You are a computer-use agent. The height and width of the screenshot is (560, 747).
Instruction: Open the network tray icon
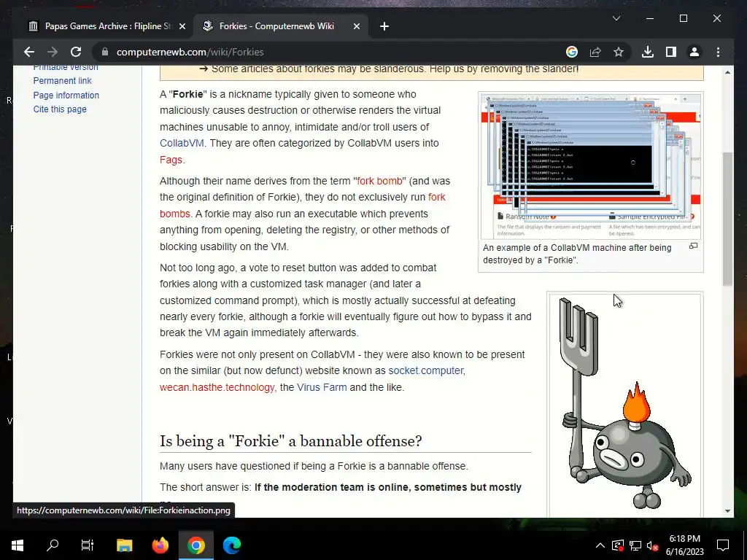pos(635,545)
